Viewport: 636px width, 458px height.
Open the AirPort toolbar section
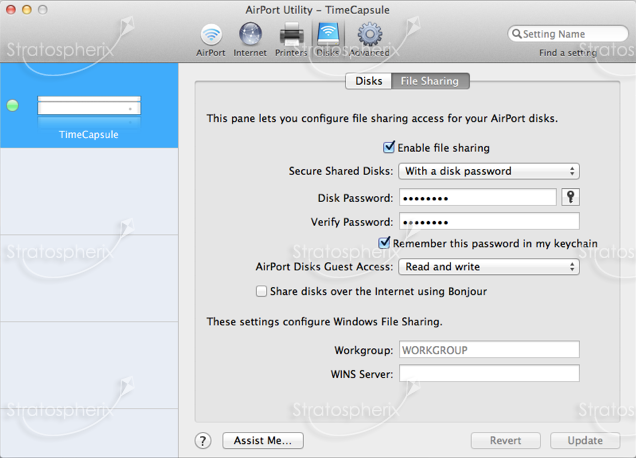(211, 40)
